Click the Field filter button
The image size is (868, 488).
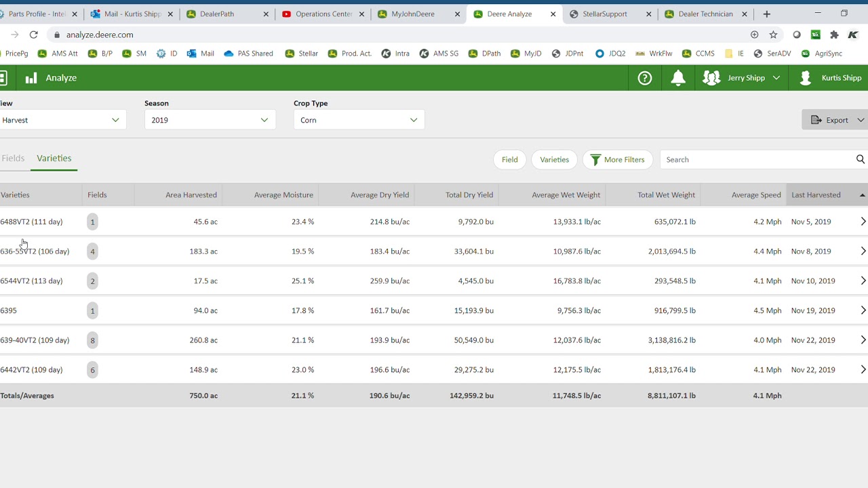coord(510,159)
